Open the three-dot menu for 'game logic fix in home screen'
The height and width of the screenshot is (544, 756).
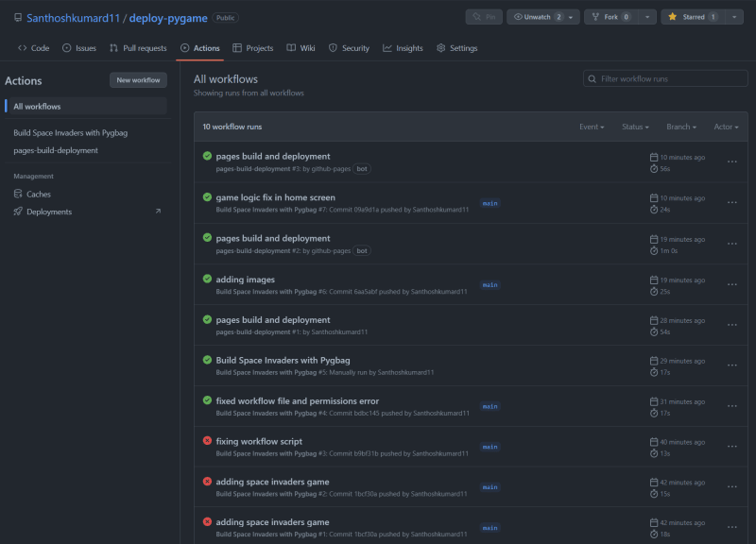[x=731, y=203]
